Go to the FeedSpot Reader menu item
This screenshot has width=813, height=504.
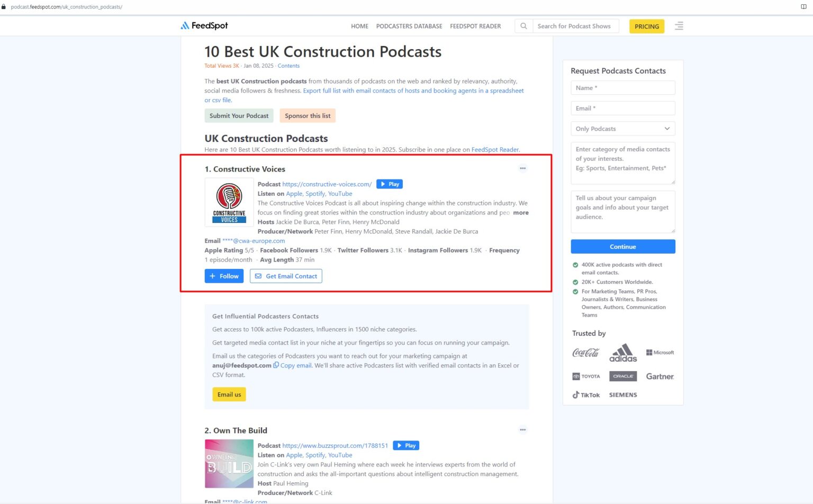[475, 26]
